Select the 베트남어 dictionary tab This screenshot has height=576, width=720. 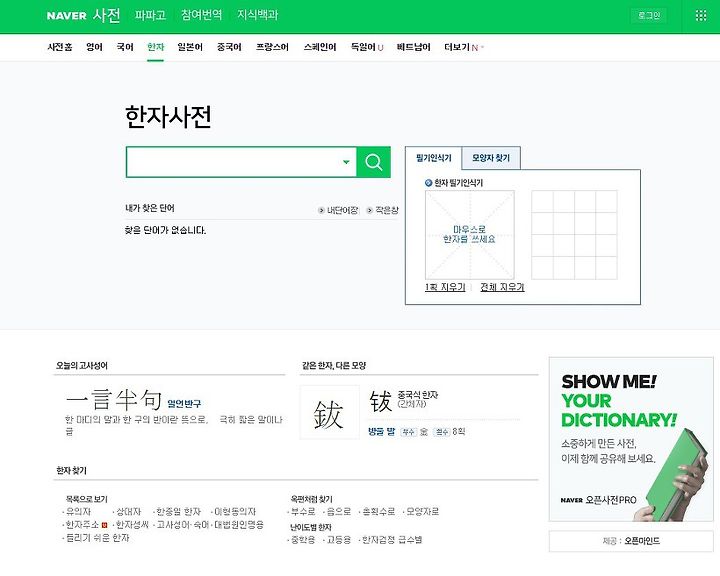coord(414,47)
